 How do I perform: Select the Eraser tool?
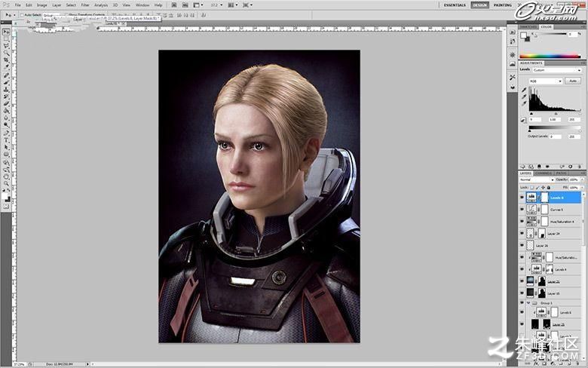(x=6, y=104)
